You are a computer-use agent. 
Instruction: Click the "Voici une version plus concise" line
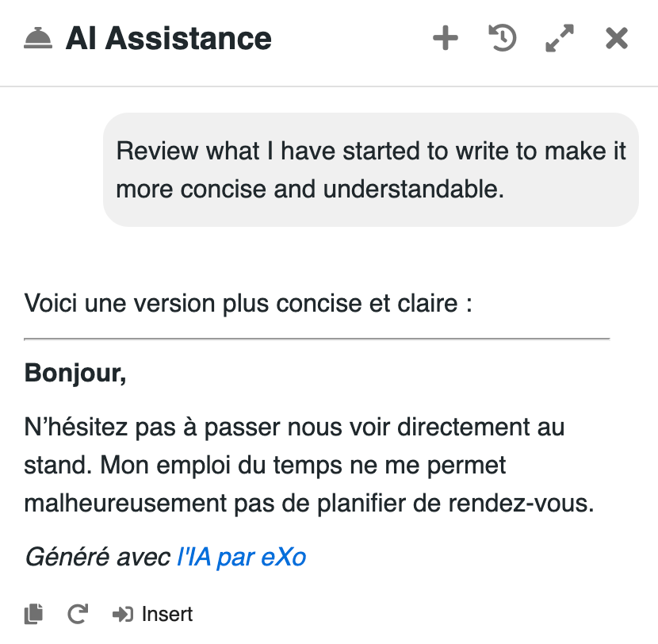248,303
